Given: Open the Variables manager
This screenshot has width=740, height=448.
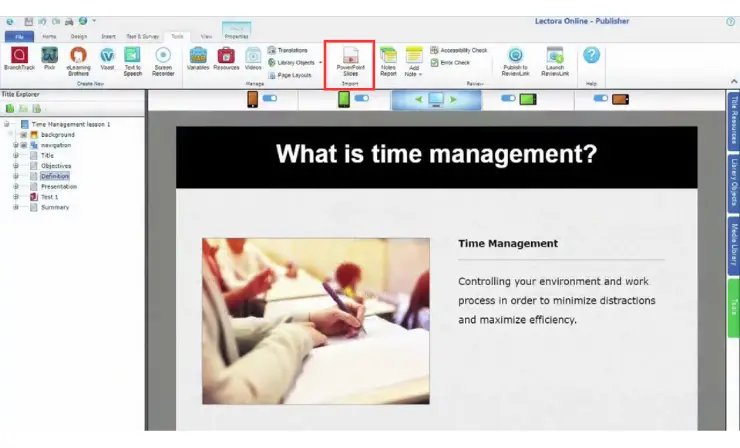Looking at the screenshot, I should (x=198, y=59).
